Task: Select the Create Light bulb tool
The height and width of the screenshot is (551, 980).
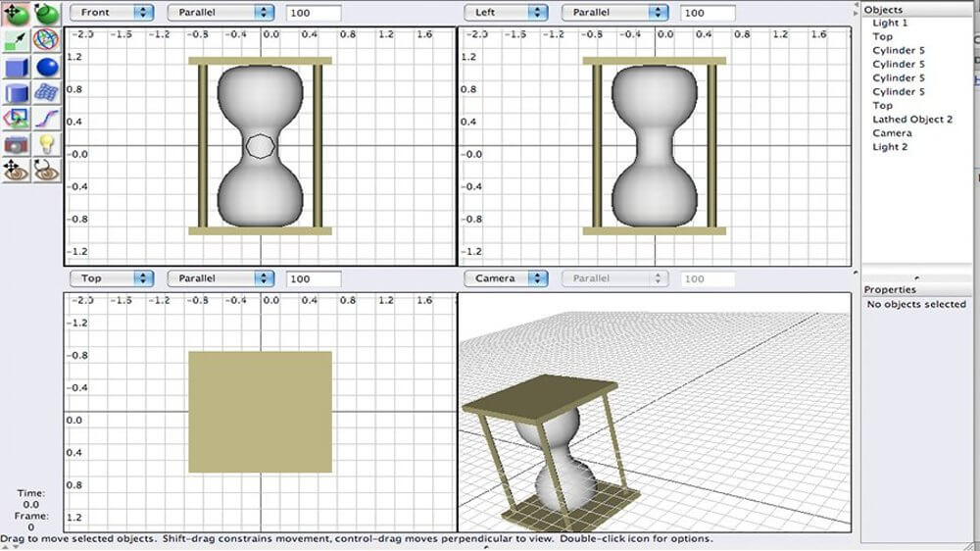Action: tap(46, 144)
